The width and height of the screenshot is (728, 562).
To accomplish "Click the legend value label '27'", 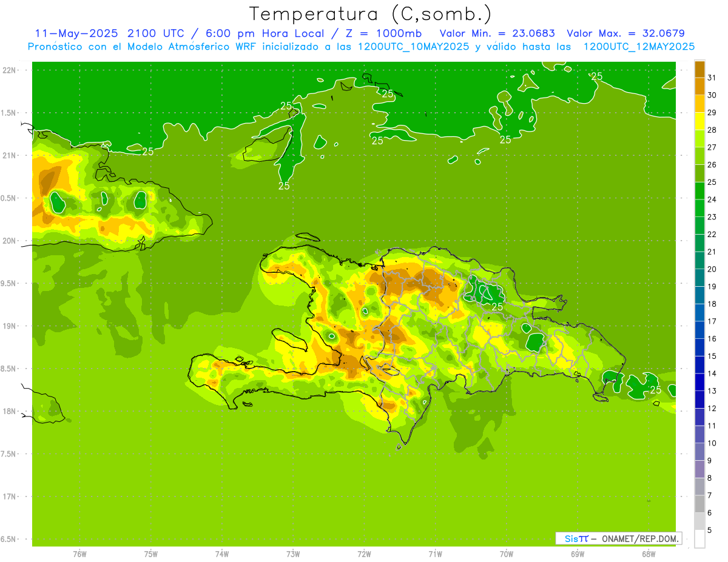I will pyautogui.click(x=712, y=147).
